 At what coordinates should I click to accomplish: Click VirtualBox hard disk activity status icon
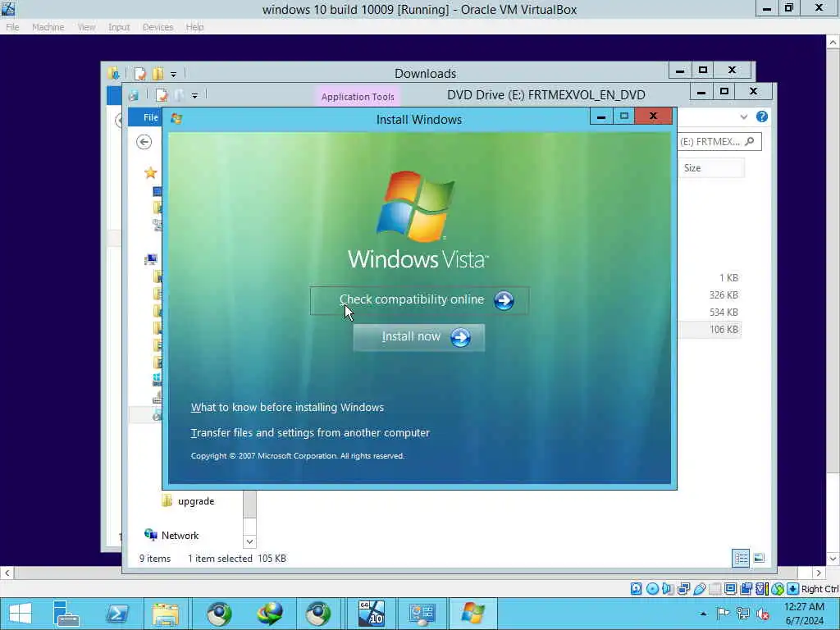click(636, 589)
